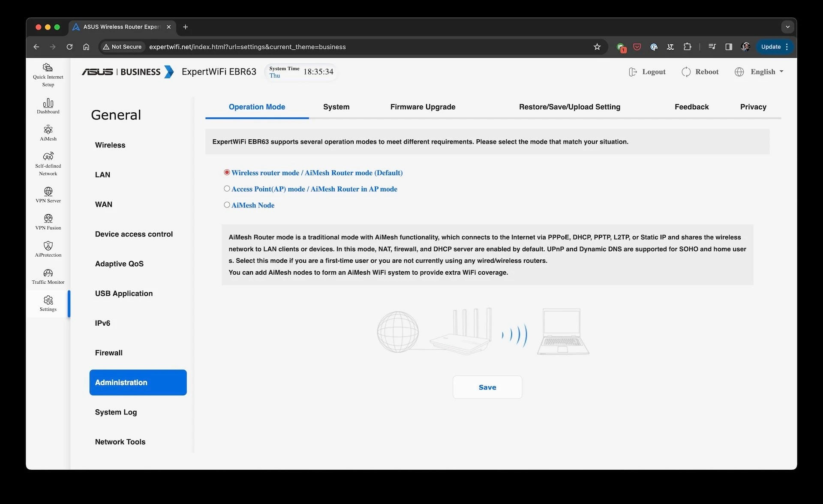Click the Logout link text

pyautogui.click(x=654, y=72)
